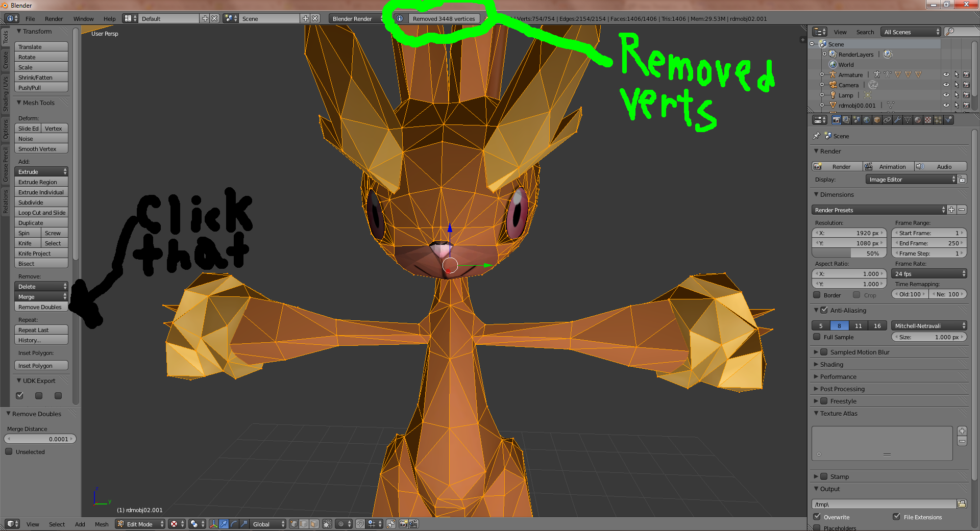Open the Texture checkerboard tab
The width and height of the screenshot is (980, 531).
(928, 120)
